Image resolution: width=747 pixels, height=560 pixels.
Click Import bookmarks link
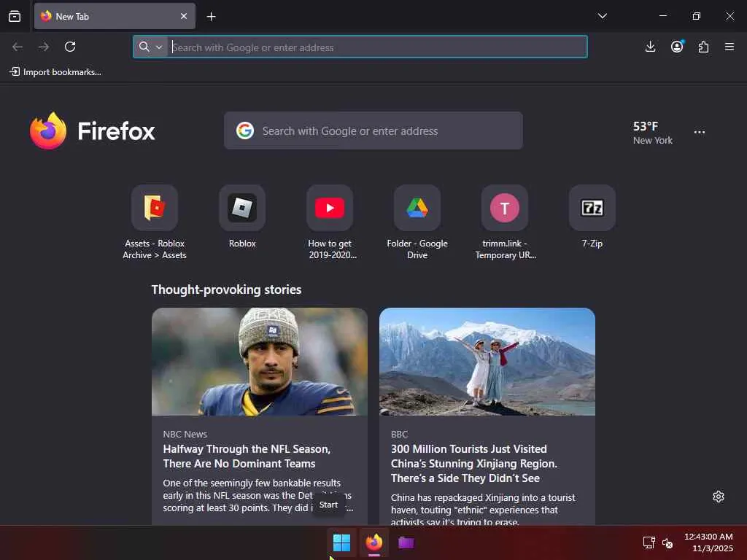coord(55,72)
